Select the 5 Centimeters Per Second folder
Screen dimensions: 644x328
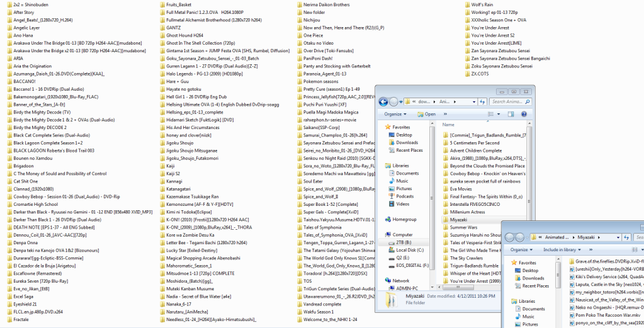pyautogui.click(x=471, y=143)
